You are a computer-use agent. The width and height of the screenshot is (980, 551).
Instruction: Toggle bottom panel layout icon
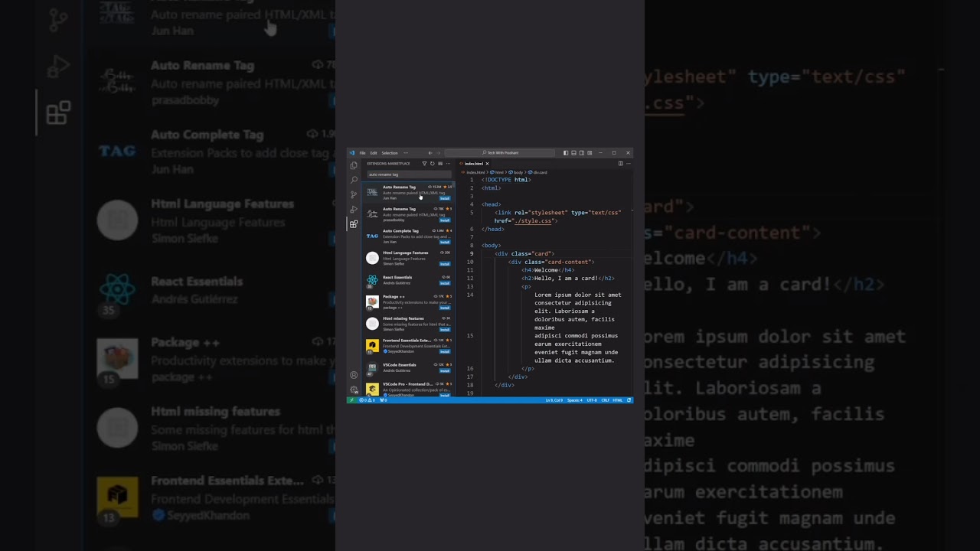click(x=573, y=153)
